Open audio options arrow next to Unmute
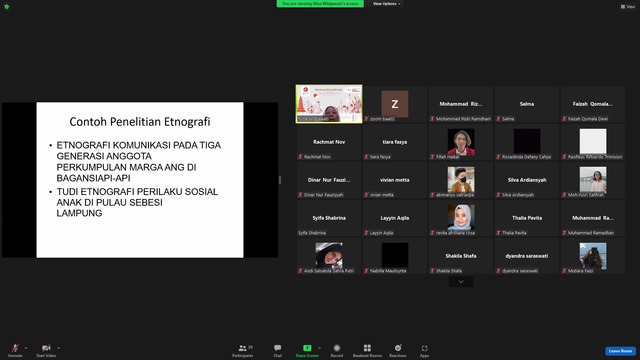Screen dimensions: 640x360 click(x=26, y=348)
